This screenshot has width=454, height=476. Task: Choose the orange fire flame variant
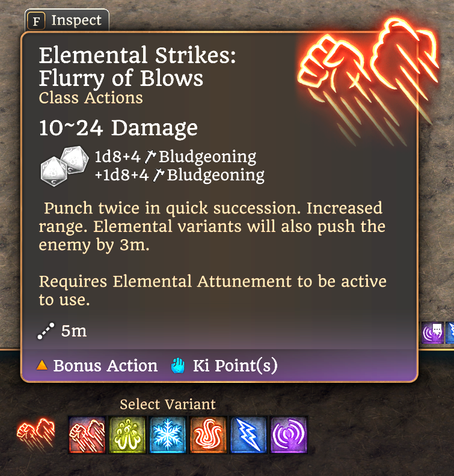[x=208, y=435]
